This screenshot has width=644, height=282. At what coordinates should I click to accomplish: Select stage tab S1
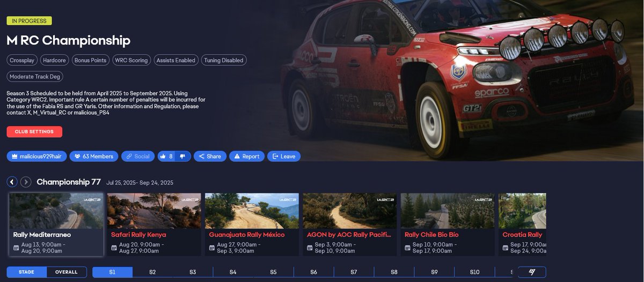(112, 272)
